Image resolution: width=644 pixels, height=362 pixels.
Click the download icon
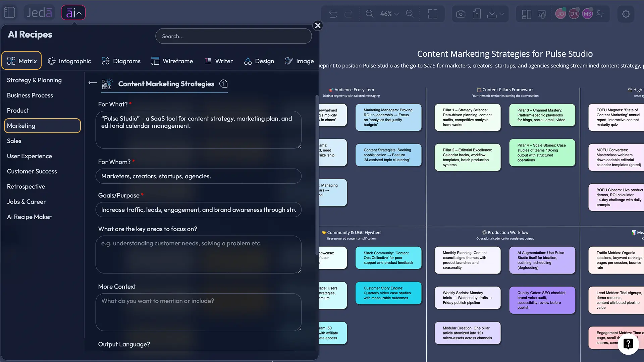point(491,14)
